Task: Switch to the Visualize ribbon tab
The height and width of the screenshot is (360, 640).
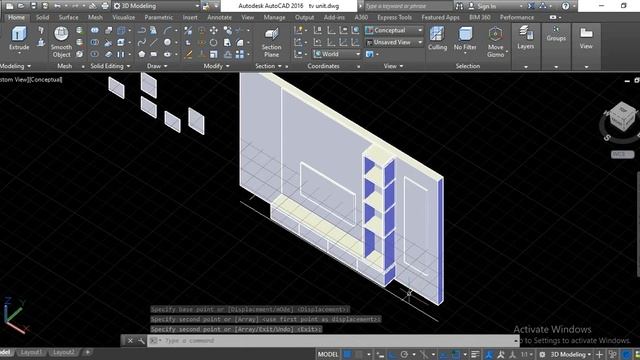Action: click(x=124, y=17)
